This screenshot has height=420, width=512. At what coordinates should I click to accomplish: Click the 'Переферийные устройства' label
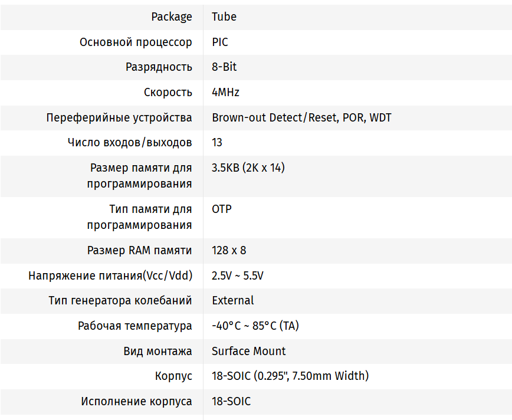(119, 117)
